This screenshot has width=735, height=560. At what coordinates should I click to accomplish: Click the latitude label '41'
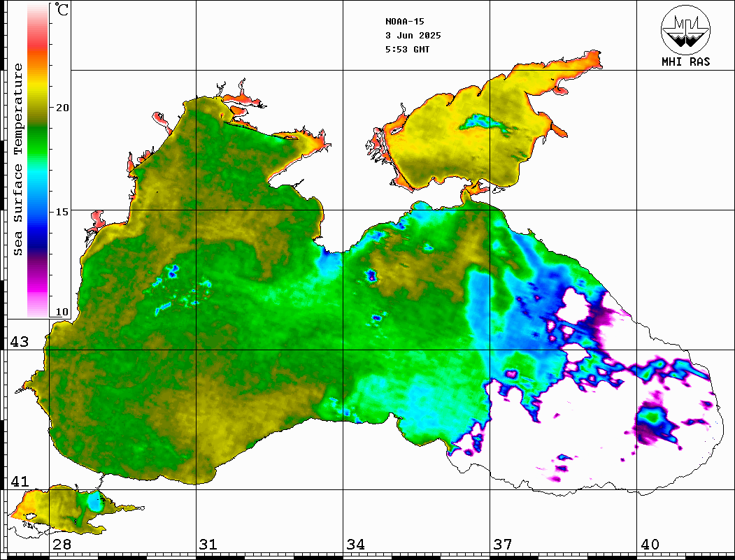(20, 482)
